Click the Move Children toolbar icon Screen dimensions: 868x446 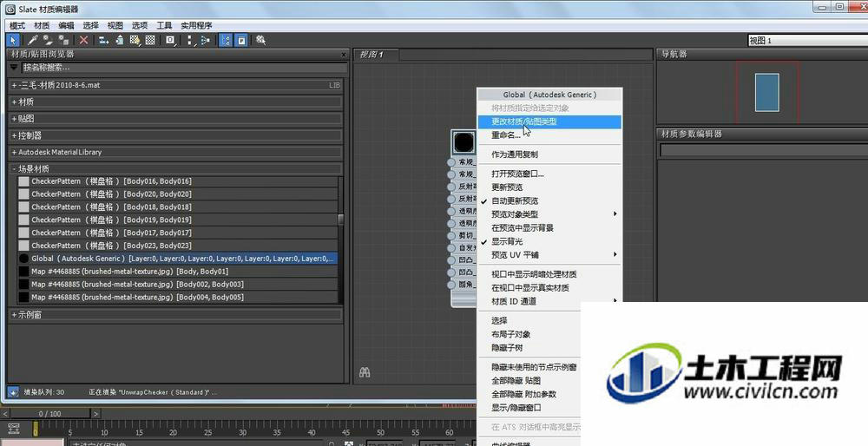(103, 40)
